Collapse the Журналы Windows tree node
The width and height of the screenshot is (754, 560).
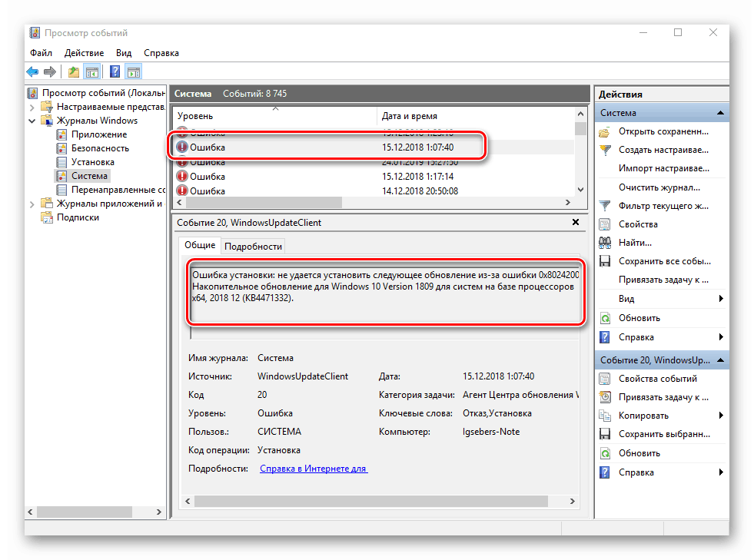tap(32, 121)
